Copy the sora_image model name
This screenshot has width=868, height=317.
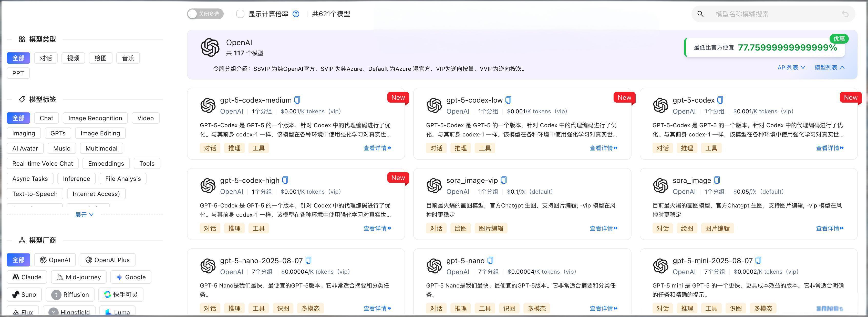717,180
